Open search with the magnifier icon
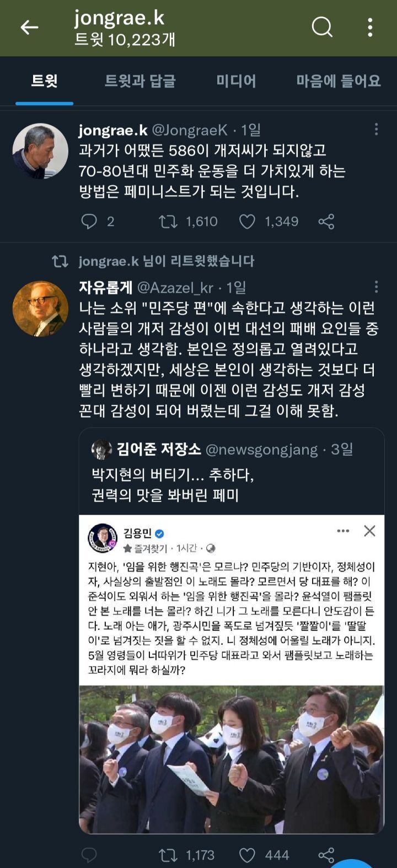Image resolution: width=397 pixels, height=868 pixels. [322, 26]
